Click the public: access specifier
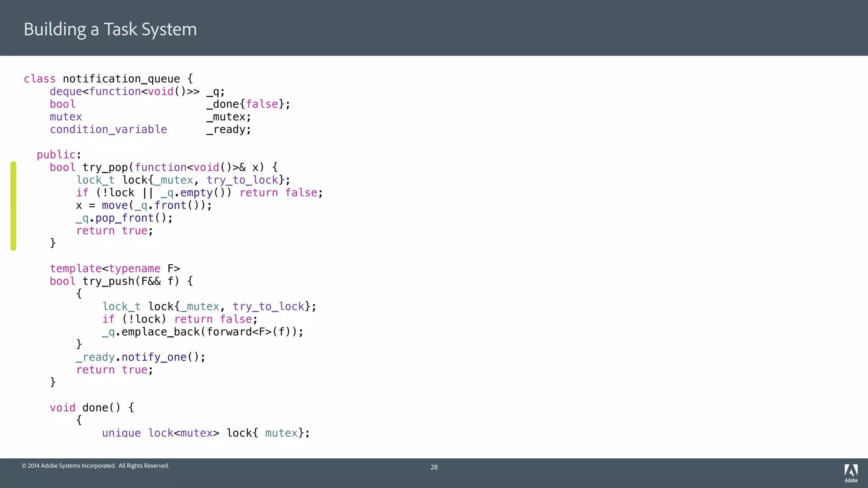Viewport: 868px width, 488px height. point(58,155)
